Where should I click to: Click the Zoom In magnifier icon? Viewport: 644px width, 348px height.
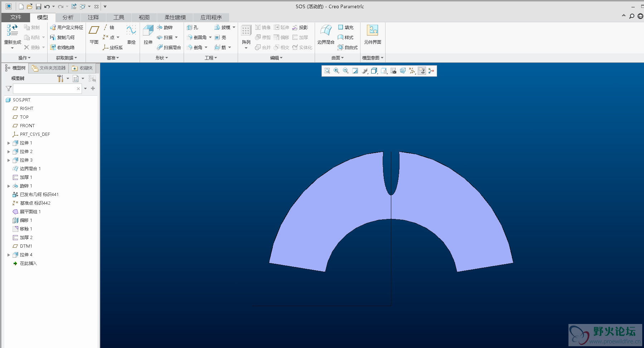[x=336, y=71]
